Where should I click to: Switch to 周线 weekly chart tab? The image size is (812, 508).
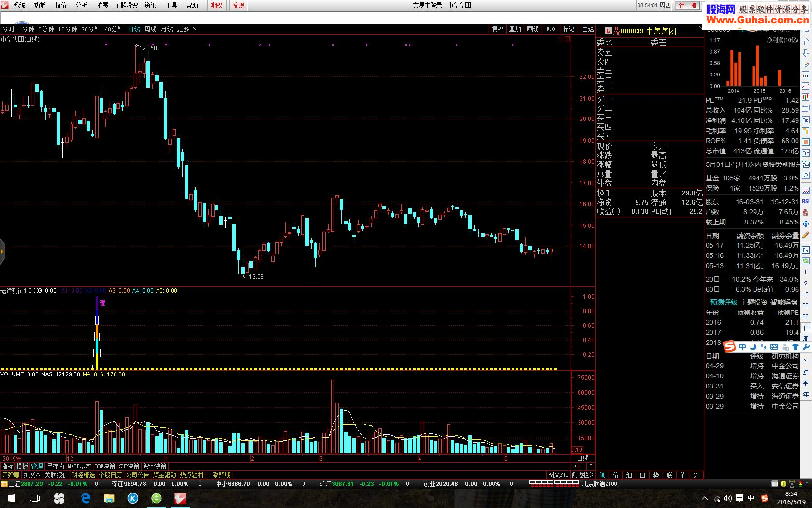(150, 30)
